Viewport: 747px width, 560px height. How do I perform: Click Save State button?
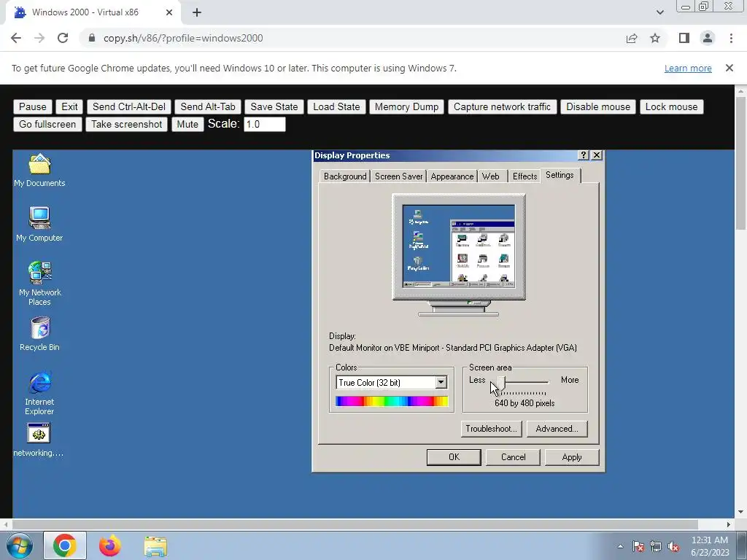point(274,106)
